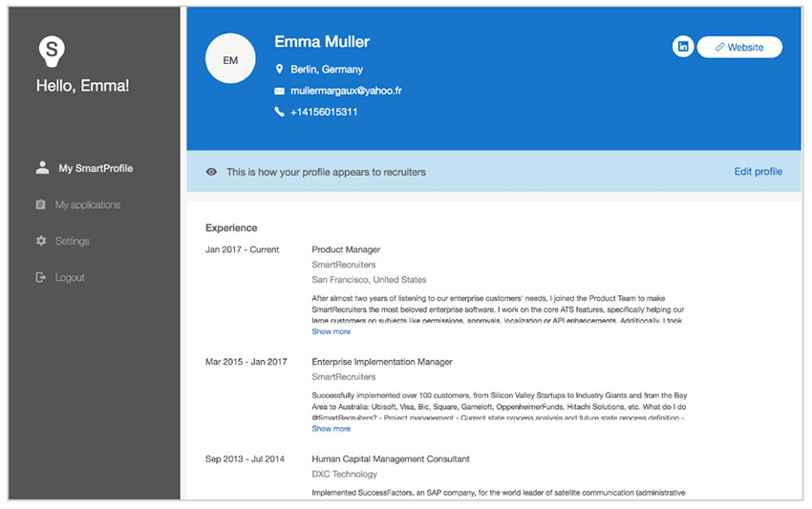Click the Logout exit icon
The width and height of the screenshot is (812, 509).
click(x=40, y=277)
